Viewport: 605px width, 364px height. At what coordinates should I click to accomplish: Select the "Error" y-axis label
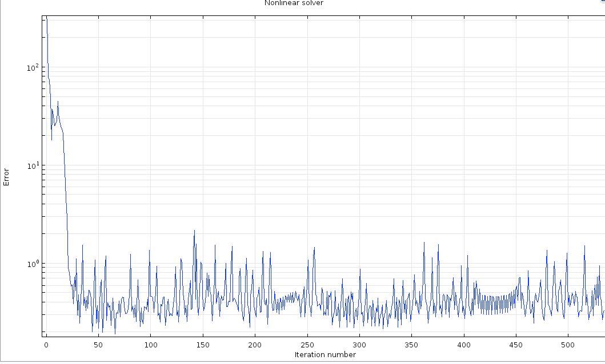pyautogui.click(x=6, y=176)
